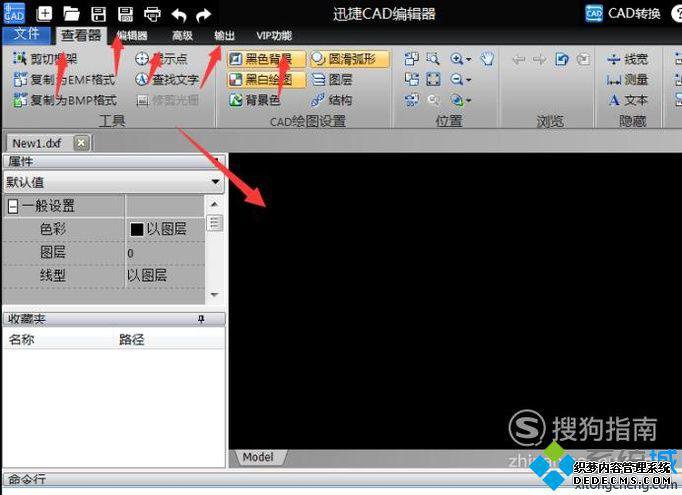Click the zoom-out magnifier icon

click(456, 79)
